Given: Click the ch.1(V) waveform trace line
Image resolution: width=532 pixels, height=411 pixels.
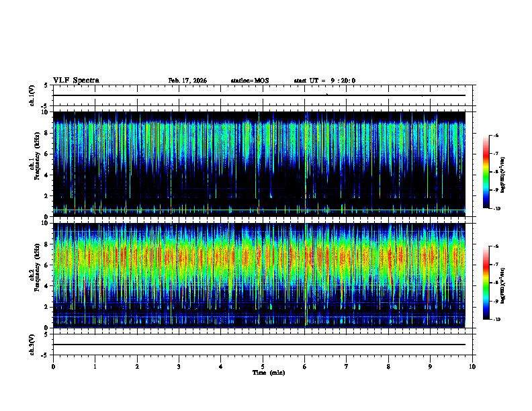Looking at the screenshot, I should 259,95.
